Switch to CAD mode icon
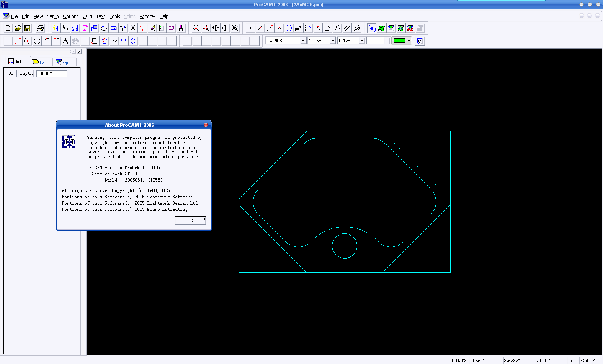This screenshot has height=364, width=603. (x=372, y=28)
